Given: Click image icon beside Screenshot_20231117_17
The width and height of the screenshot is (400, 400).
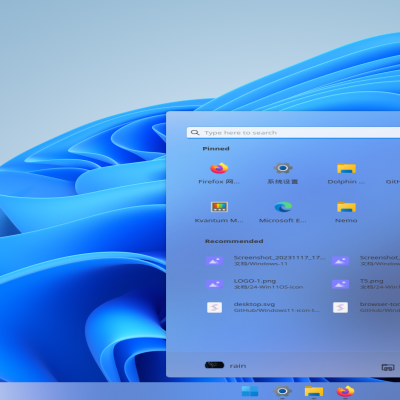Looking at the screenshot, I should click(x=214, y=261).
